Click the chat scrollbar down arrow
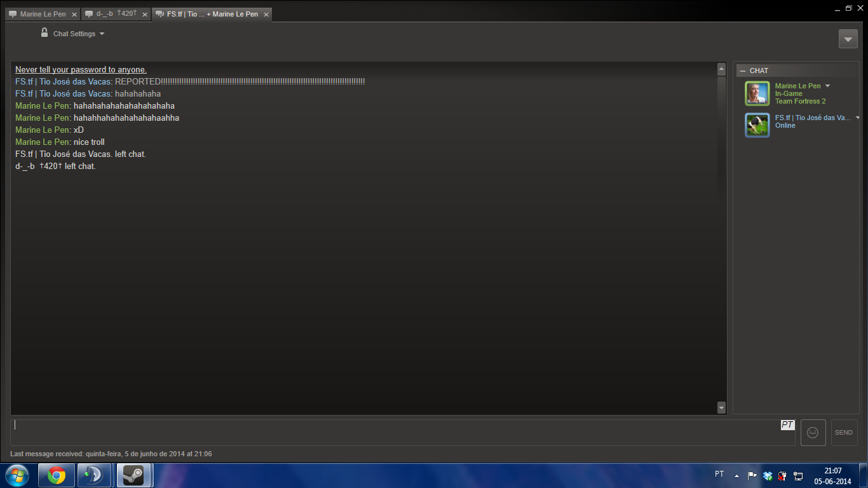 (x=721, y=407)
